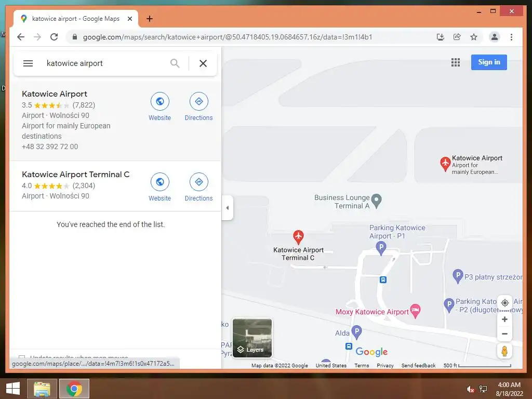Select Business Lounge Terminal A pin
This screenshot has width=532, height=399.
376,201
